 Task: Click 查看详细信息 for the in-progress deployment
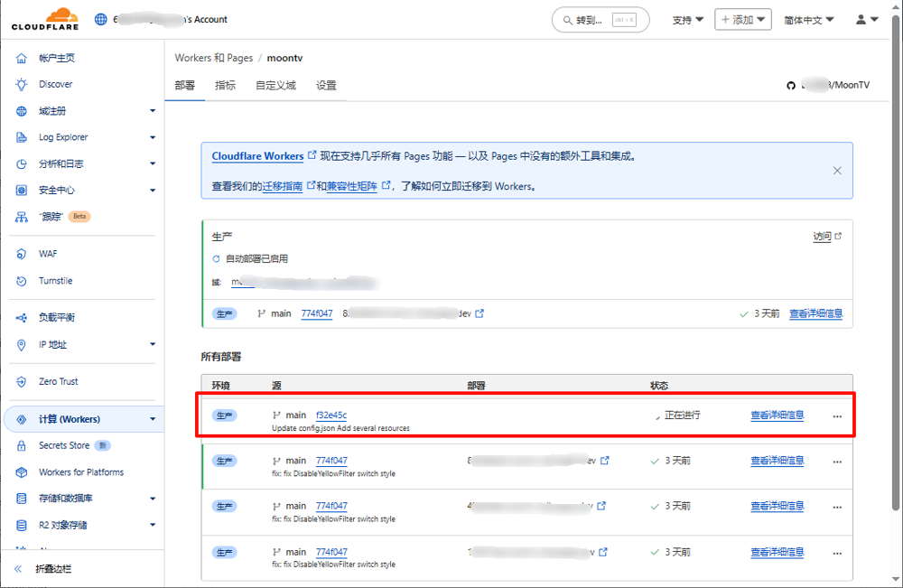point(777,415)
